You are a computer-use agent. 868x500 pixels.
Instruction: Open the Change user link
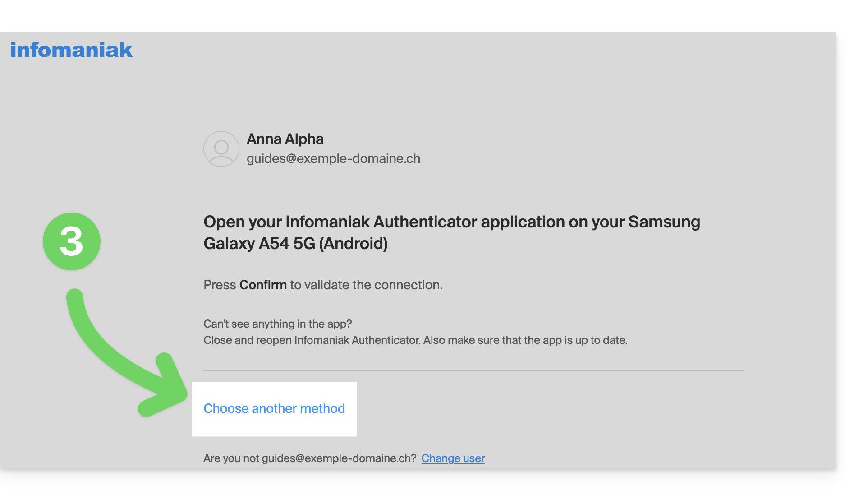[x=453, y=458]
